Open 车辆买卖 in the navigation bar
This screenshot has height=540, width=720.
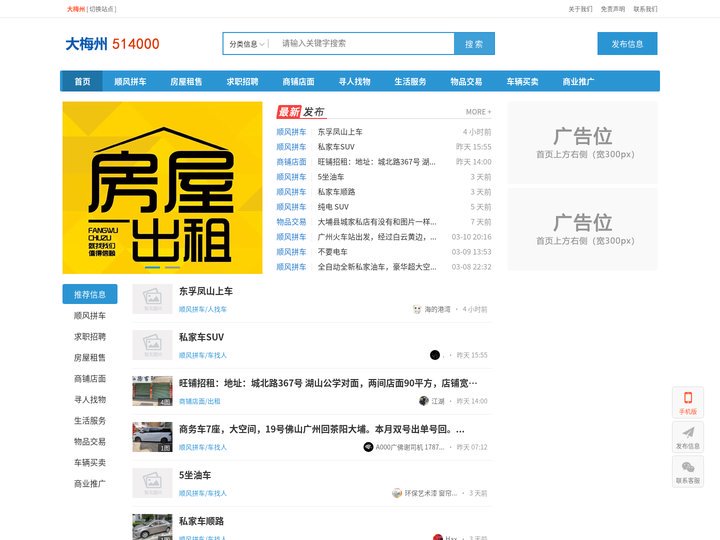pos(522,81)
